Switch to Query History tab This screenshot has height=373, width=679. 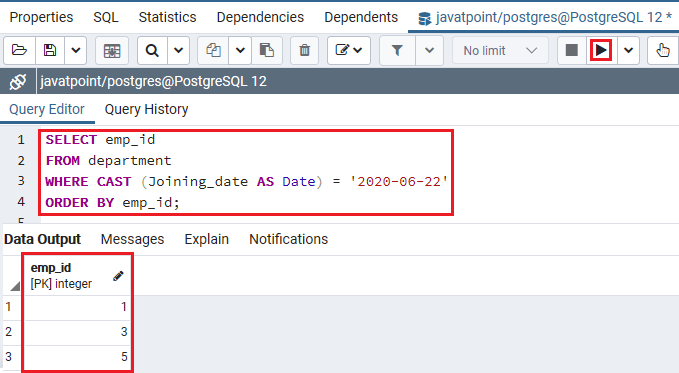[x=146, y=109]
